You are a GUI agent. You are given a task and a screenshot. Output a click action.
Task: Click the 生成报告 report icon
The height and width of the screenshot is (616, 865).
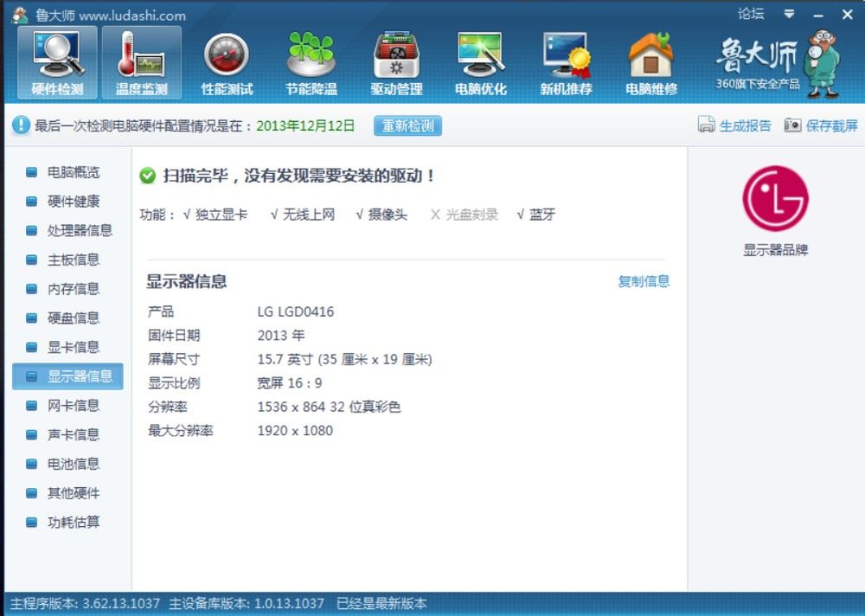point(706,125)
